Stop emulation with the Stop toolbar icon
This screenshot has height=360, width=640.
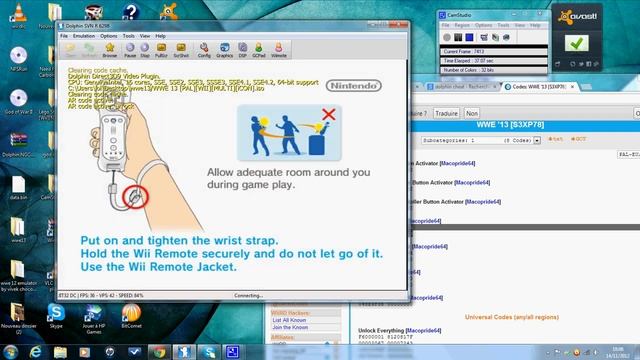coord(145,50)
